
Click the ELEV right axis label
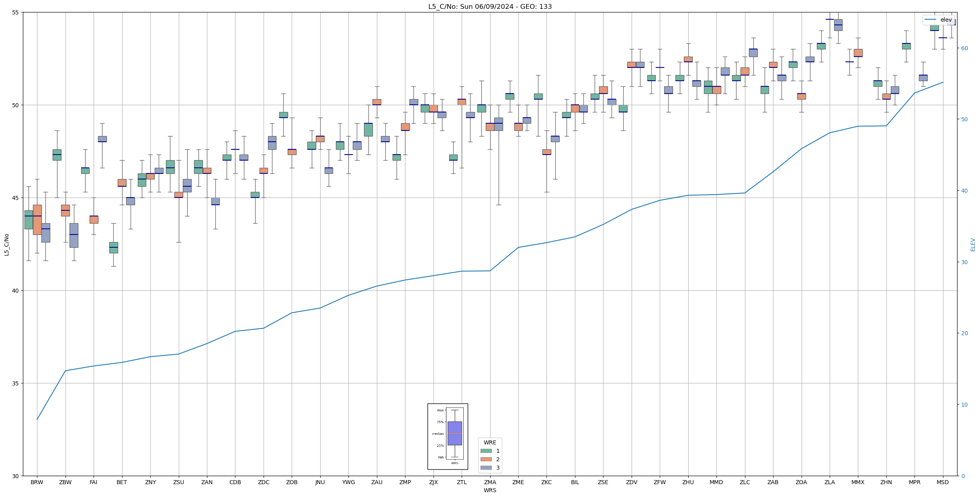[973, 244]
